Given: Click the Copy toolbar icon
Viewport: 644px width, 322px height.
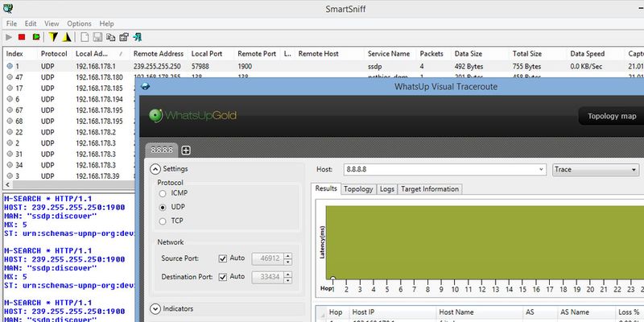Looking at the screenshot, I should (x=110, y=37).
